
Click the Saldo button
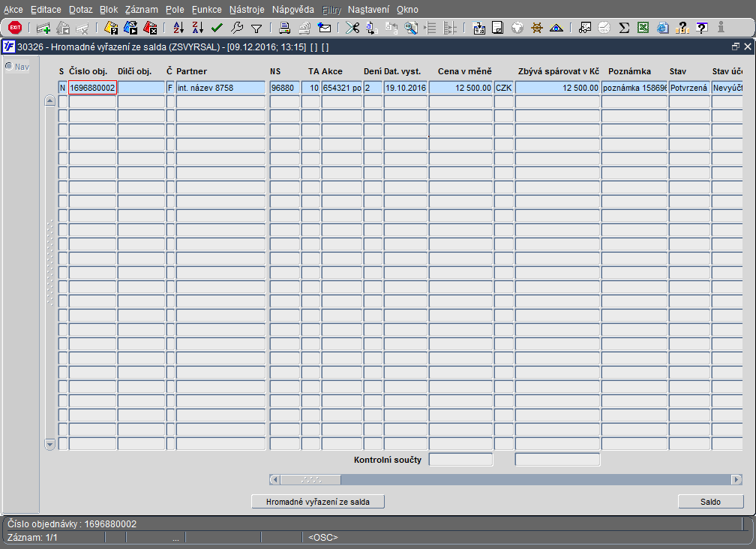711,502
